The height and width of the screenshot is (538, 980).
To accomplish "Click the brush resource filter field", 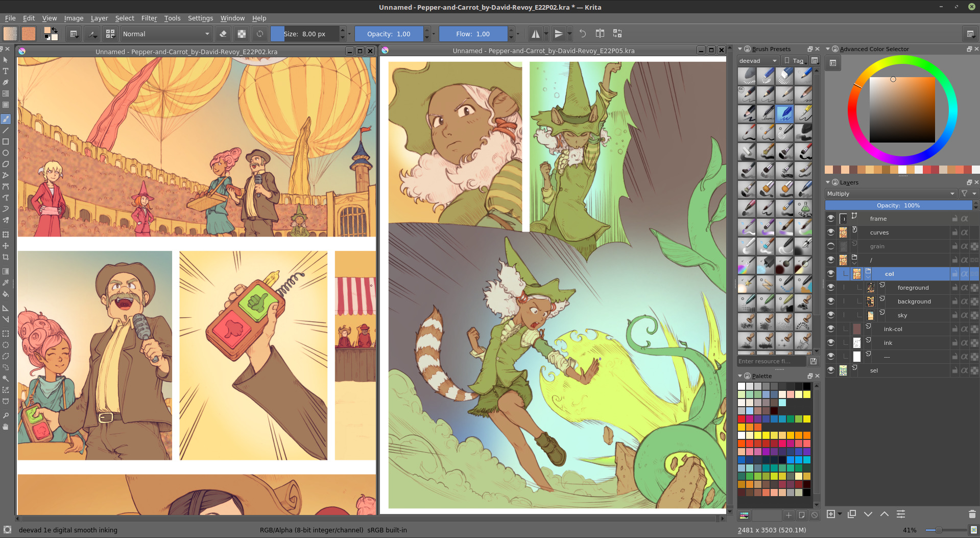I will [771, 361].
